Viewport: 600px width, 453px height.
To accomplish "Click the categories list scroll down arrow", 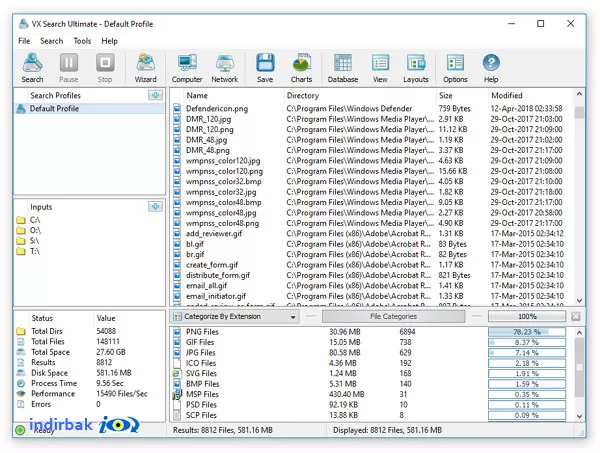I will pos(579,416).
